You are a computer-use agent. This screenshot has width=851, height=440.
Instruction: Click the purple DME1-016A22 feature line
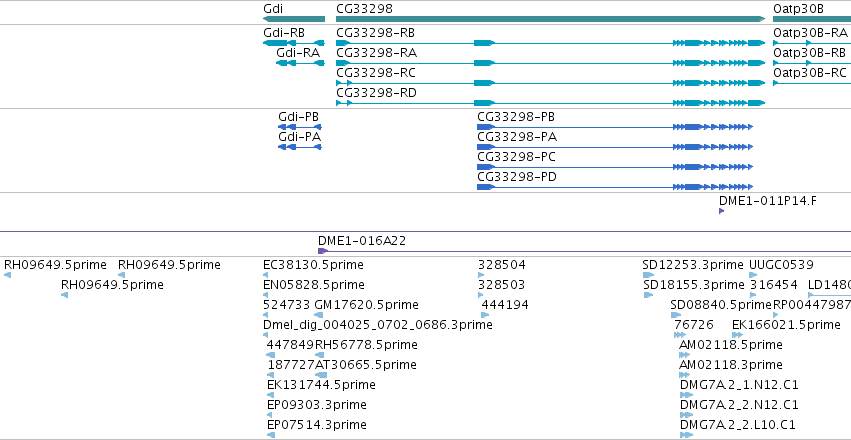[585, 251]
